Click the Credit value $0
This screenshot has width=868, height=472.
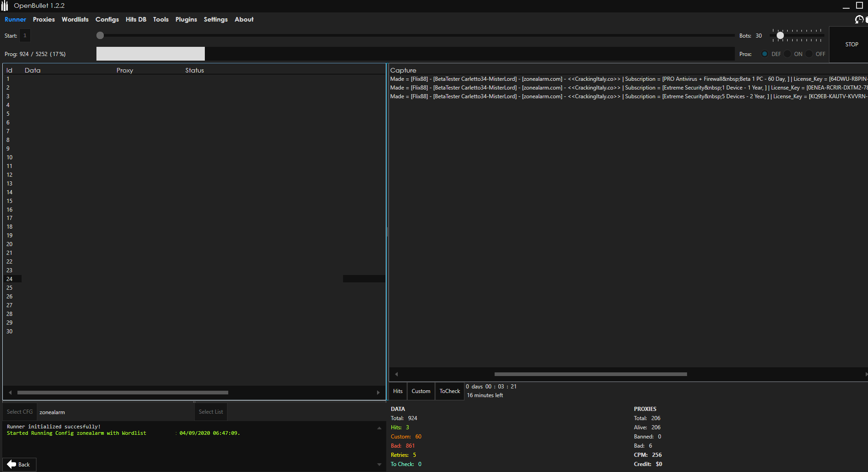pos(659,464)
